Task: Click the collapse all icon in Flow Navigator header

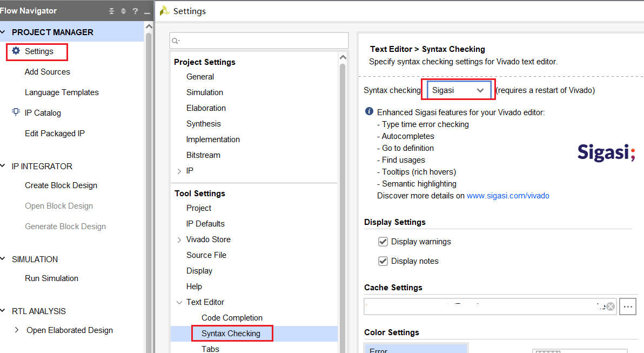Action: click(x=111, y=11)
